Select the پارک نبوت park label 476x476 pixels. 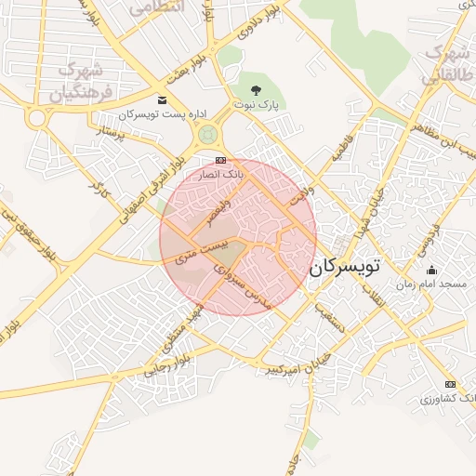pos(257,105)
